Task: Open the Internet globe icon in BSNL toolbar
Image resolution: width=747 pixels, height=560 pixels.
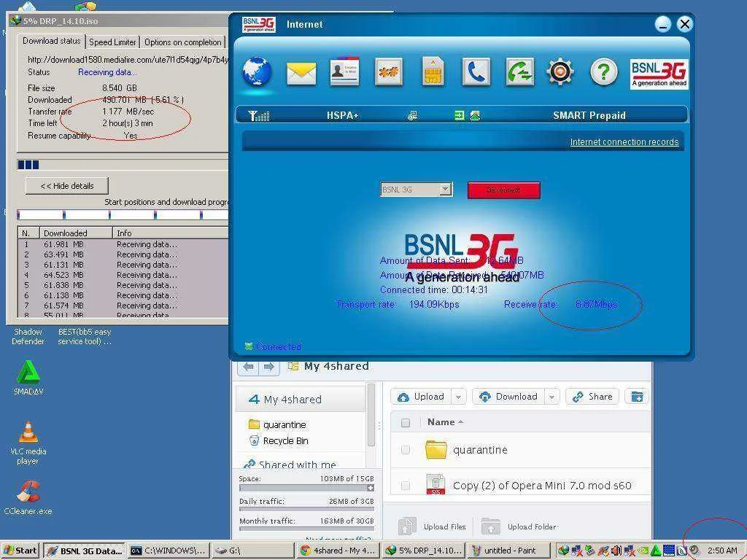Action: [257, 72]
